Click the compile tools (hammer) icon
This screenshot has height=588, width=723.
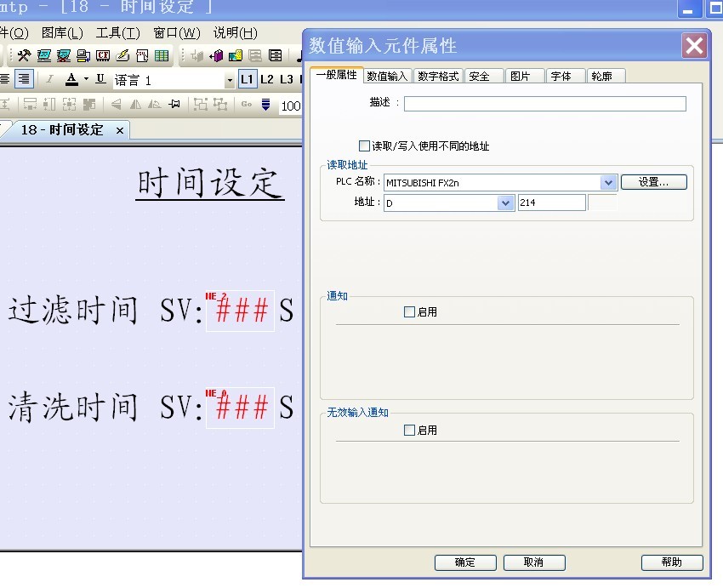coord(24,56)
